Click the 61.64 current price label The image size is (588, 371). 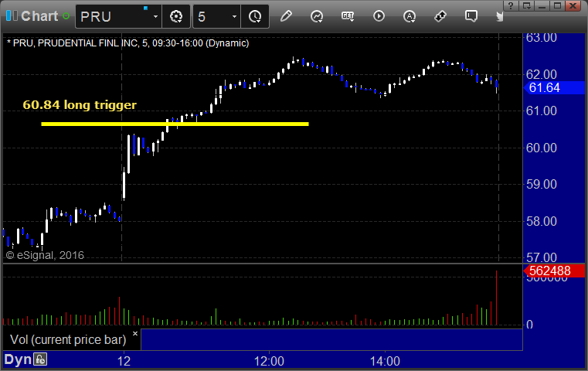(554, 88)
